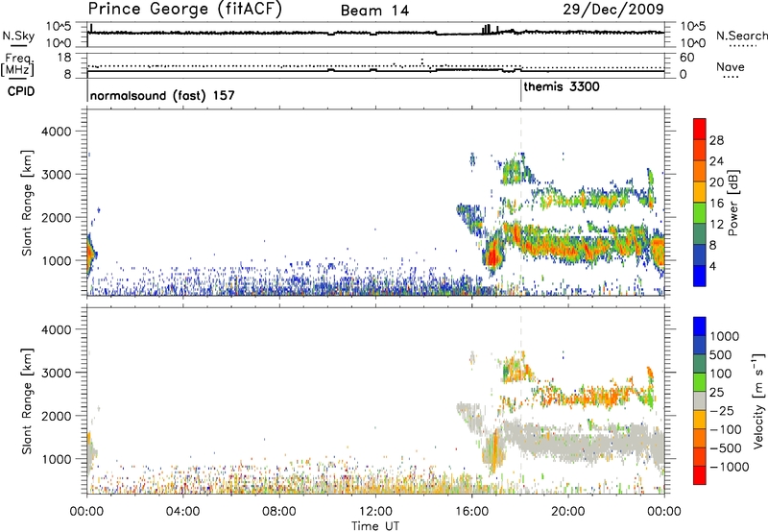Click the '16:00' time axis tick label
This screenshot has height=532, width=768.
(471, 512)
